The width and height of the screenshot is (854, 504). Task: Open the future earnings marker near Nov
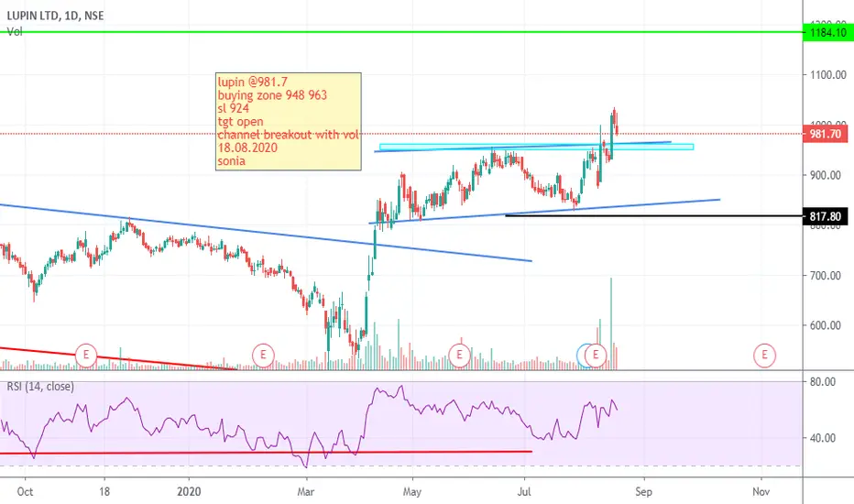click(764, 356)
